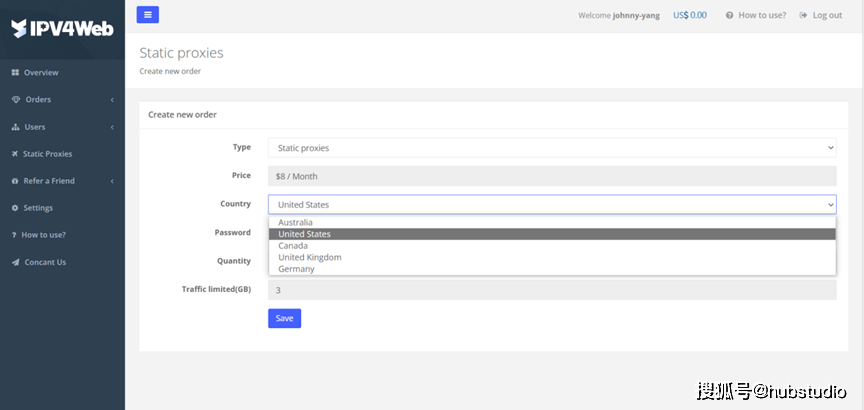The image size is (864, 410).
Task: Select Australia from the country list
Action: (x=296, y=222)
